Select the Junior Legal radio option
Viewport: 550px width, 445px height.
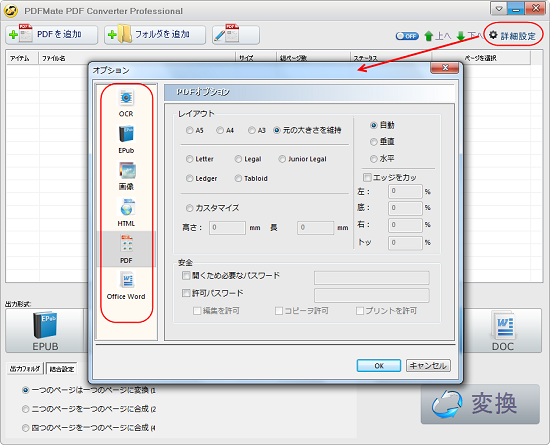282,159
